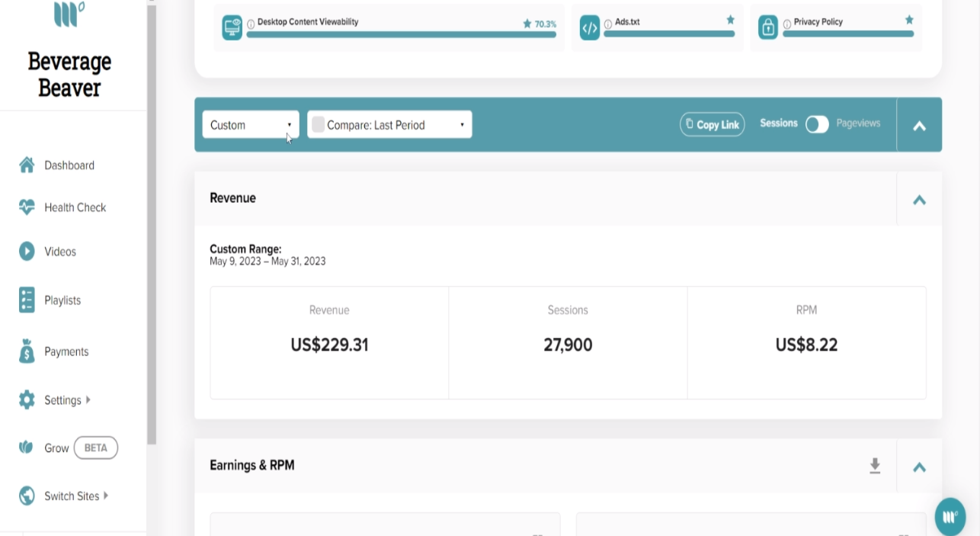Collapse the Revenue section
The image size is (980, 536).
[x=919, y=200]
